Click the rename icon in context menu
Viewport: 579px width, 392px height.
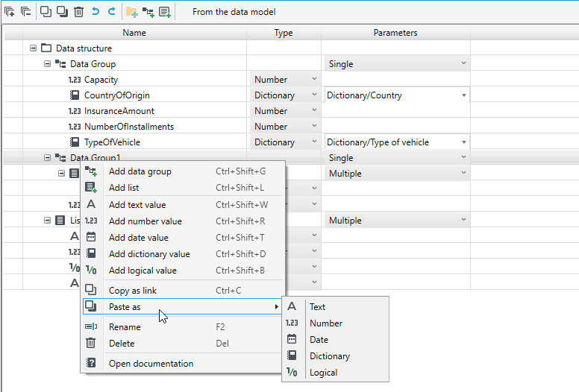tap(91, 326)
